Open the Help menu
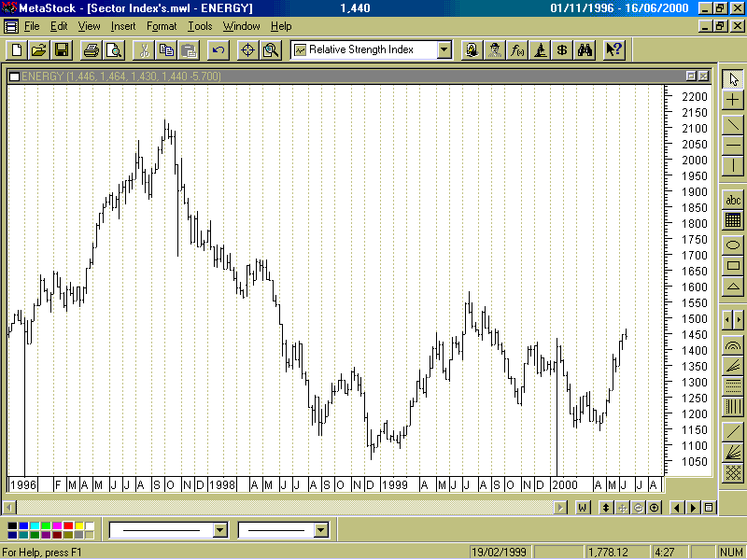Screen dimensions: 747x560 (281, 26)
